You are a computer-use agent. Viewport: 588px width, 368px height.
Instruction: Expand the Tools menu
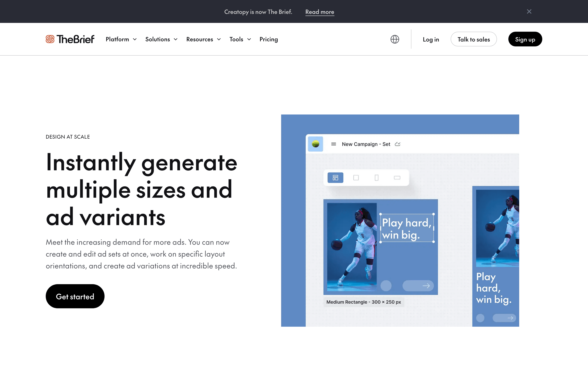click(x=240, y=39)
